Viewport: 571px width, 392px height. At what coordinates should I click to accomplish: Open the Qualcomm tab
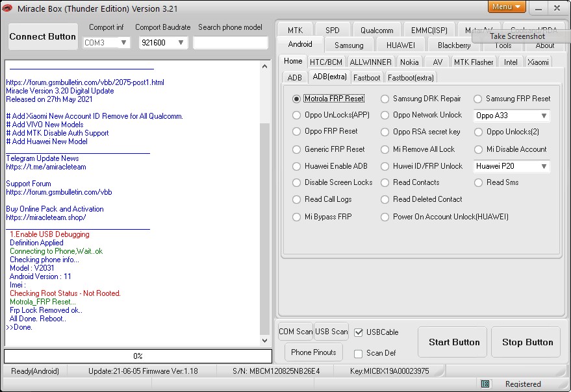[x=377, y=31]
